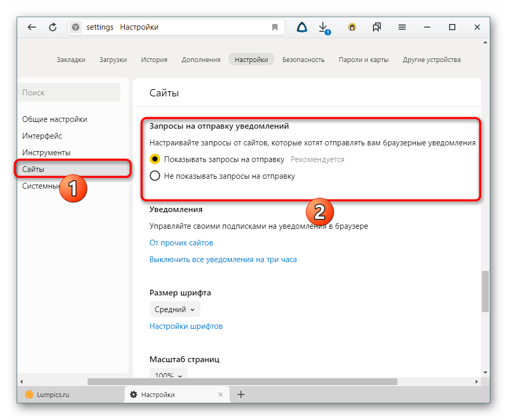Click 'Выключить все уведомления на три часа'

[223, 260]
